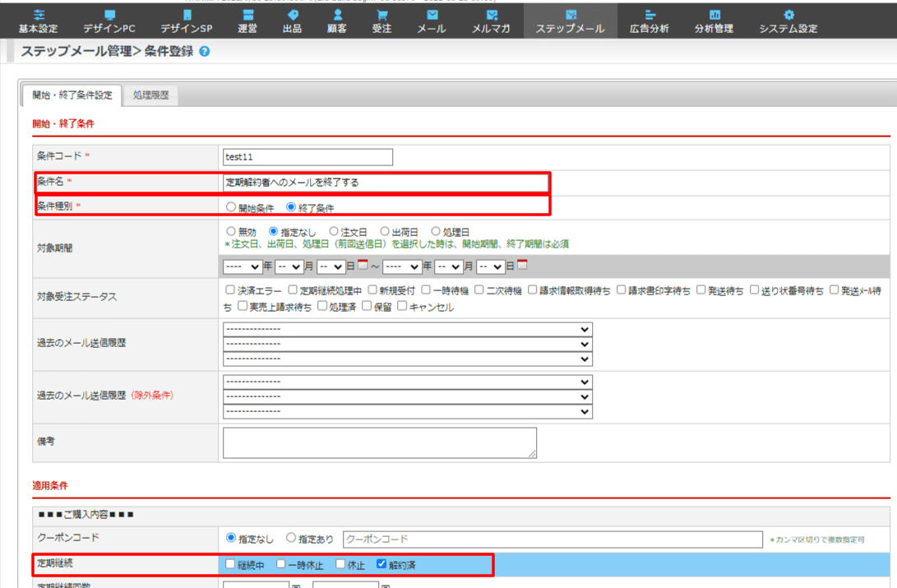Select 無効 for 対象期間
The width and height of the screenshot is (897, 588).
[x=230, y=231]
